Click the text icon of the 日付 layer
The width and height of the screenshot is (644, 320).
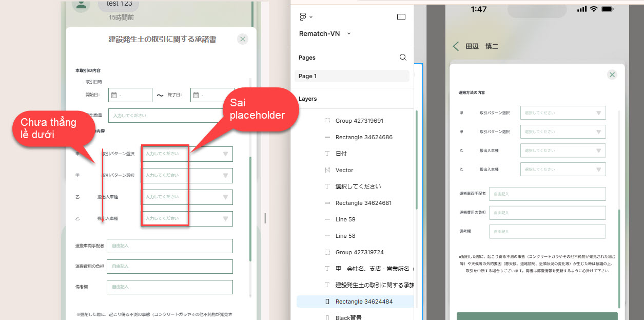coord(327,154)
